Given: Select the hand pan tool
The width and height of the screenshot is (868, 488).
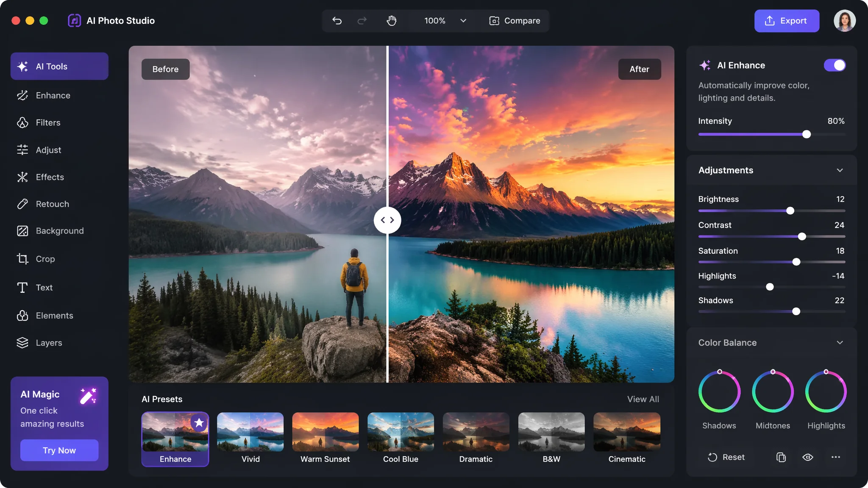Looking at the screenshot, I should coord(392,21).
